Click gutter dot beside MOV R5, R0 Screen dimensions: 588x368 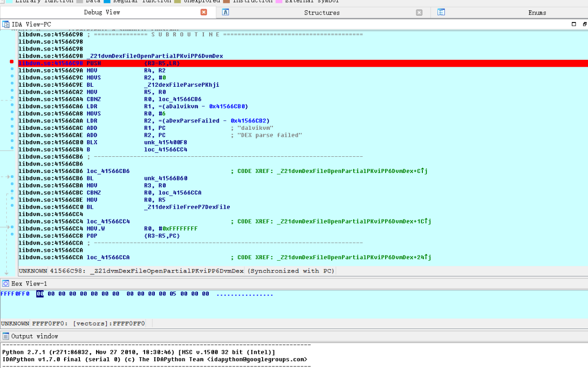pos(12,92)
